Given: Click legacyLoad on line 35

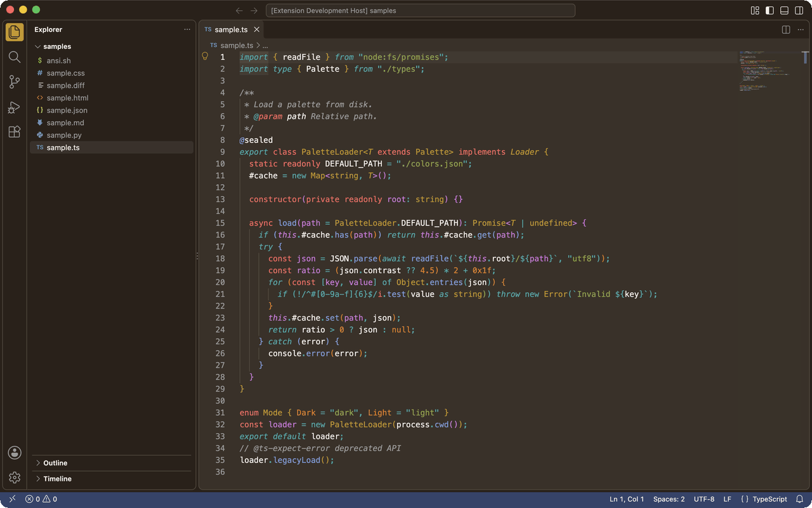Looking at the screenshot, I should click(297, 460).
